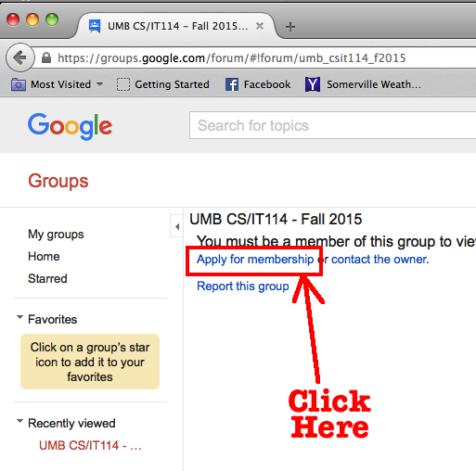The width and height of the screenshot is (476, 471).
Task: Open Starred in sidebar
Action: [47, 278]
